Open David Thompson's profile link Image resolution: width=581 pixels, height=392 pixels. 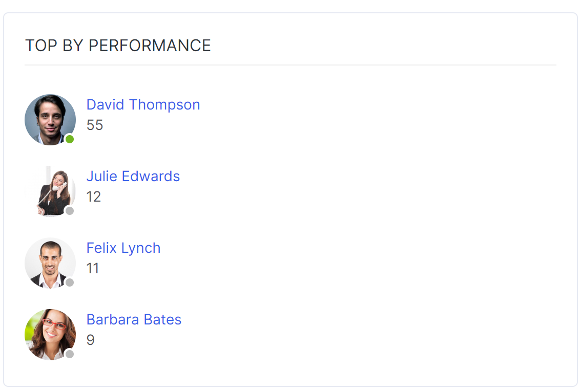143,105
